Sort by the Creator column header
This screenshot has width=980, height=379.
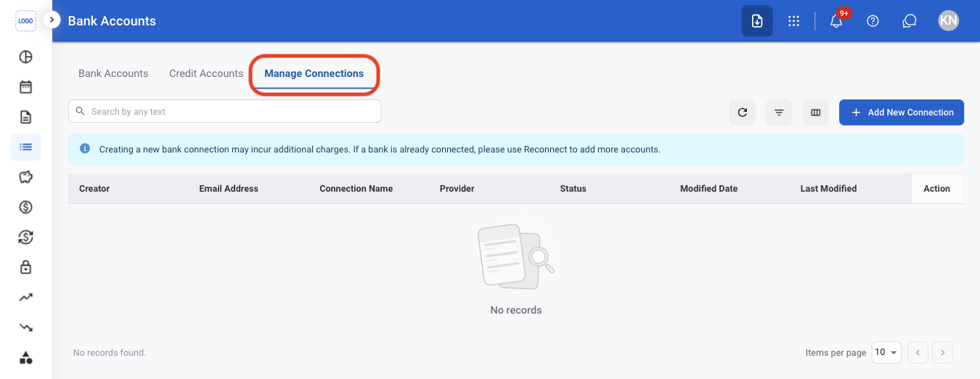click(x=94, y=189)
